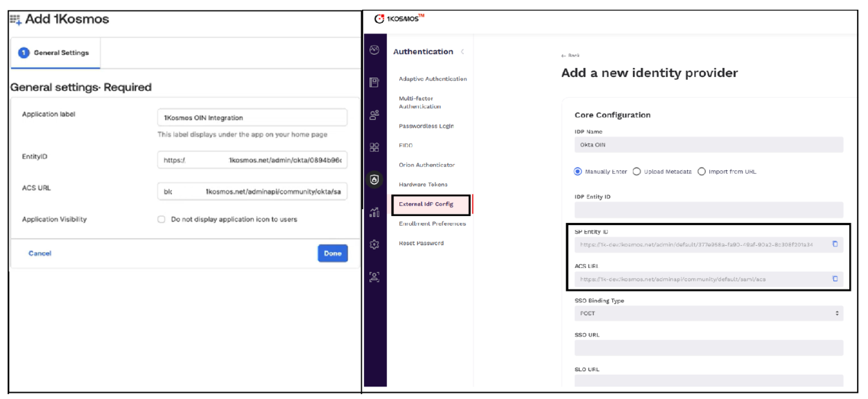
Task: Open the users icon in sidebar
Action: click(x=375, y=115)
